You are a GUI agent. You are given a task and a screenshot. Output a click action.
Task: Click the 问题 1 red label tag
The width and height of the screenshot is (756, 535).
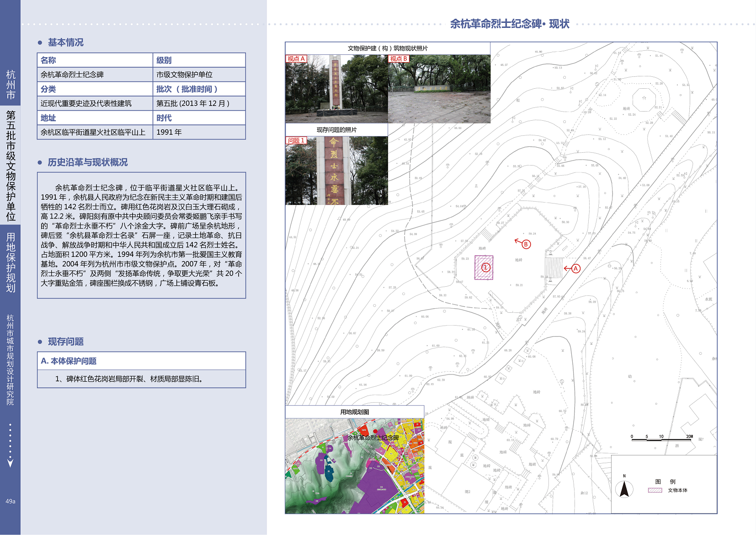point(296,140)
